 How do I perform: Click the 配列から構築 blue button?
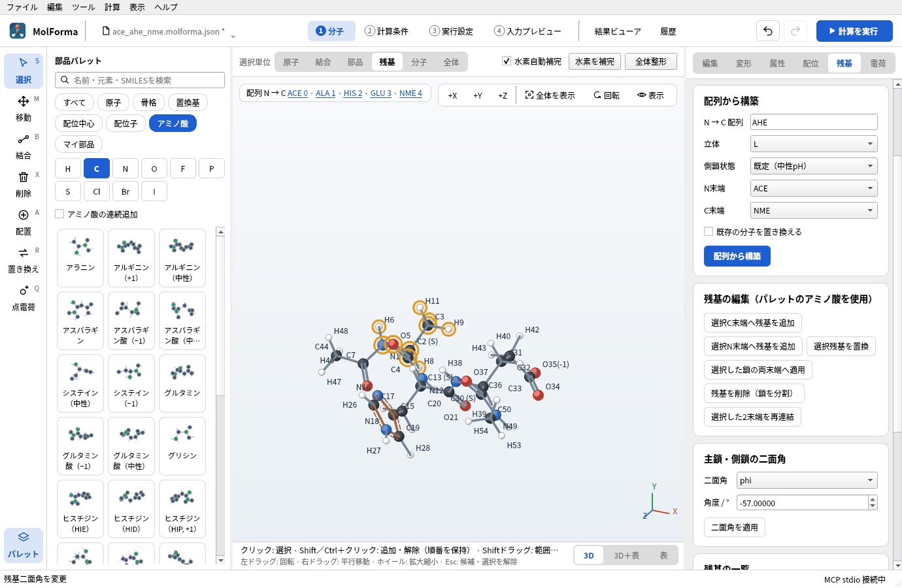tap(737, 256)
